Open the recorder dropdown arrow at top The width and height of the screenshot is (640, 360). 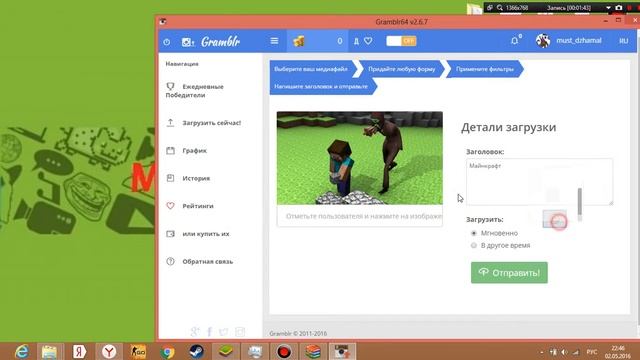click(x=608, y=8)
